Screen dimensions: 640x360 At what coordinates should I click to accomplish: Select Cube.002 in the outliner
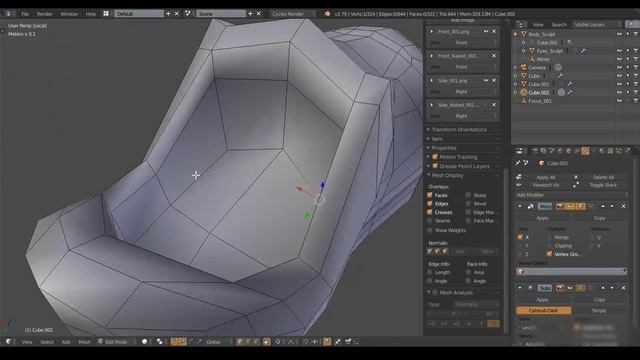[539, 93]
